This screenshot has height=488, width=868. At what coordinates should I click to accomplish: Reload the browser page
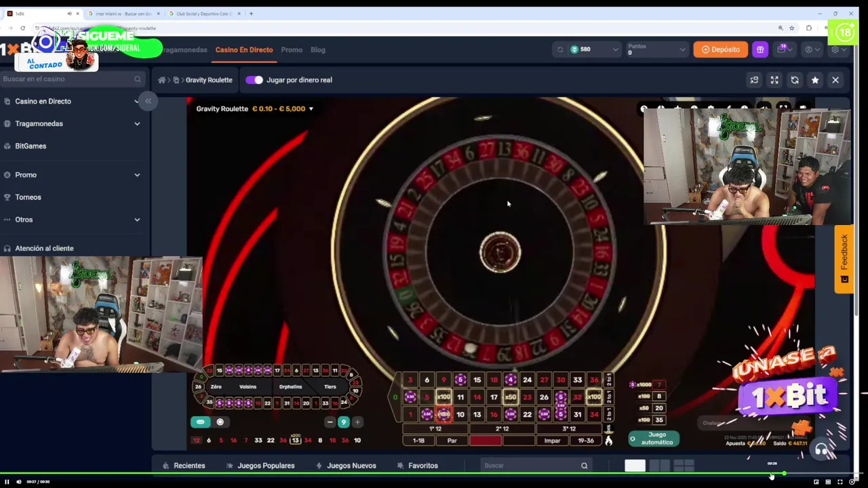[22, 28]
